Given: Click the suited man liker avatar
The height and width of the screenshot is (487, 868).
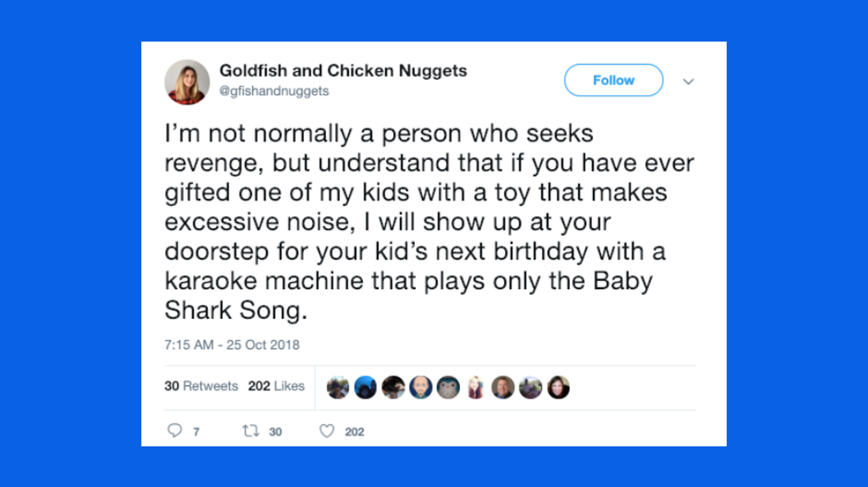Looking at the screenshot, I should [503, 387].
